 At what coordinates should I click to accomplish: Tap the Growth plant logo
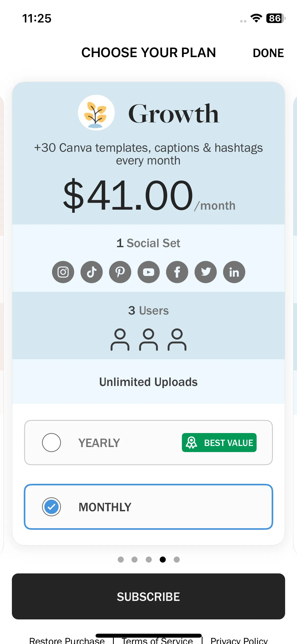click(96, 113)
